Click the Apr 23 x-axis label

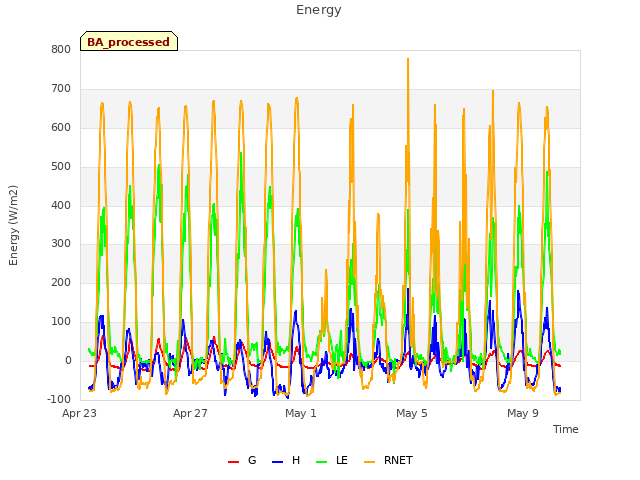click(x=79, y=413)
